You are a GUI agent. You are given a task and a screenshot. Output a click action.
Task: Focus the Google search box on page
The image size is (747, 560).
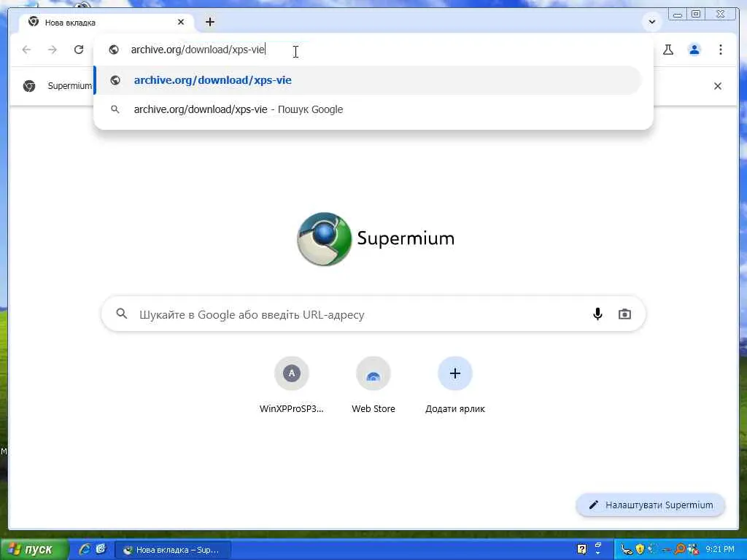click(373, 314)
